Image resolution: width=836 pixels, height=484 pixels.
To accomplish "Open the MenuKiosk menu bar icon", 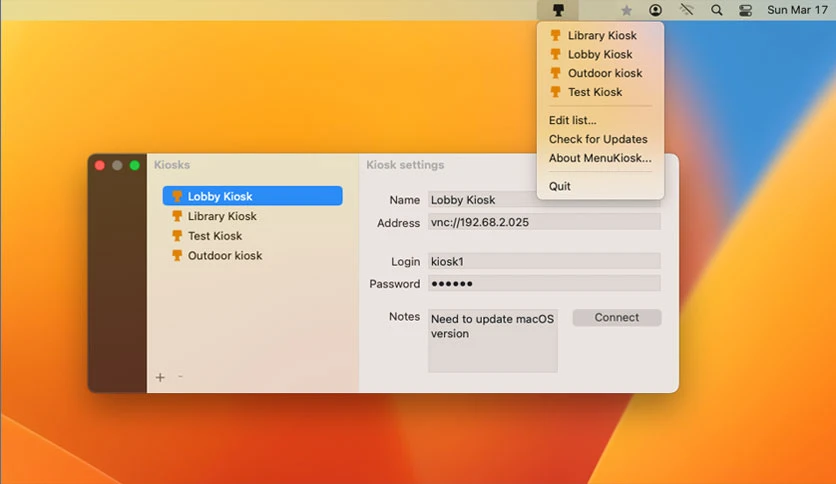I will 558,10.
